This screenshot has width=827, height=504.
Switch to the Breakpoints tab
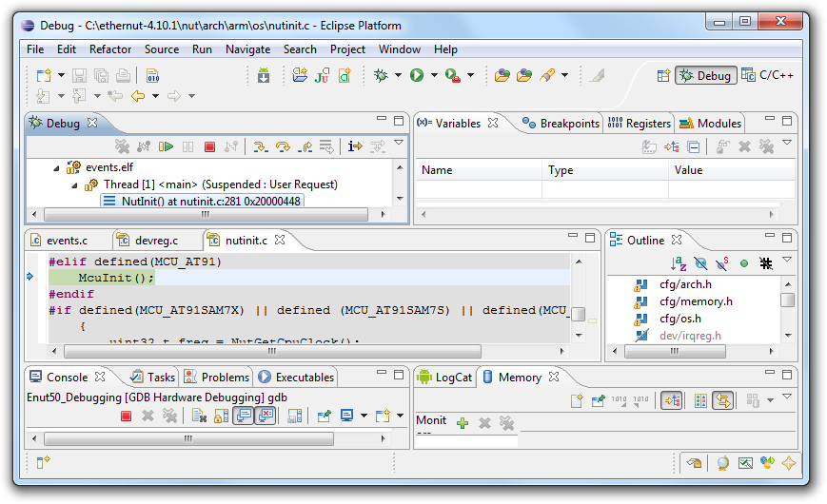[561, 123]
